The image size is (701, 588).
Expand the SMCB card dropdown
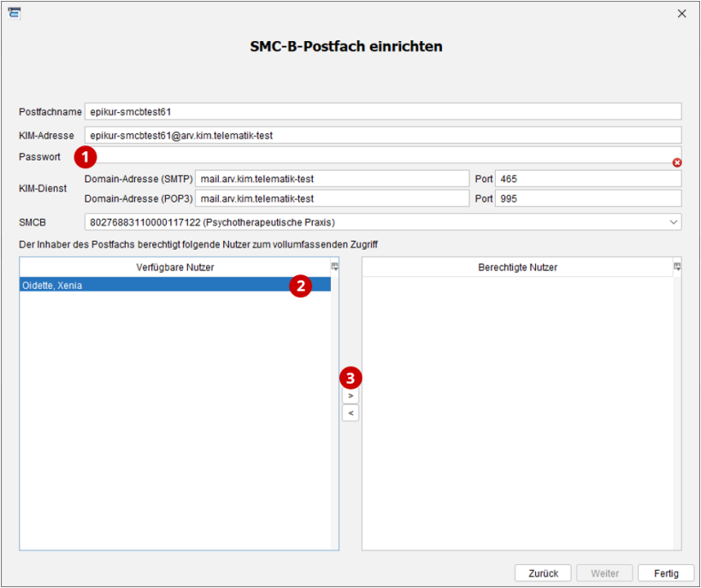pos(674,222)
